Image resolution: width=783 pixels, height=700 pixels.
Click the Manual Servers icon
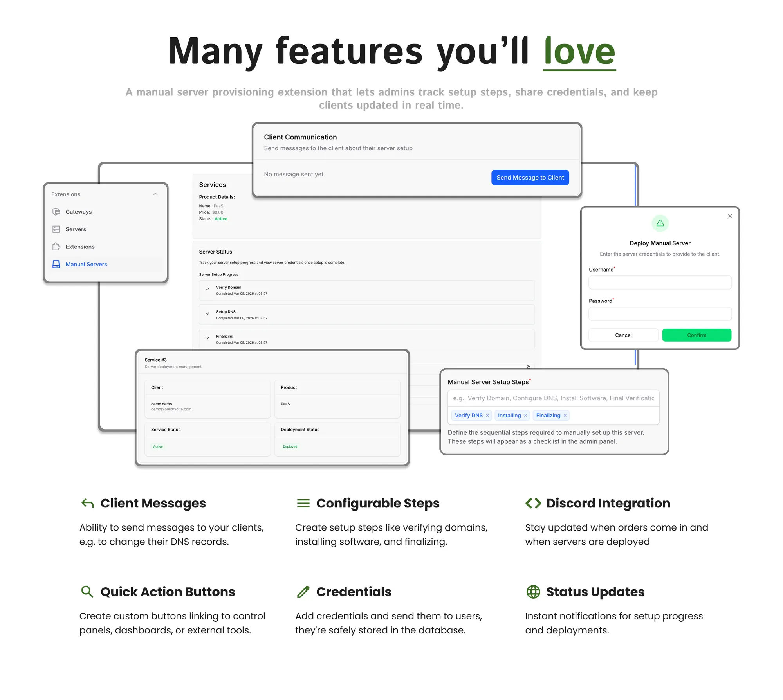(56, 264)
